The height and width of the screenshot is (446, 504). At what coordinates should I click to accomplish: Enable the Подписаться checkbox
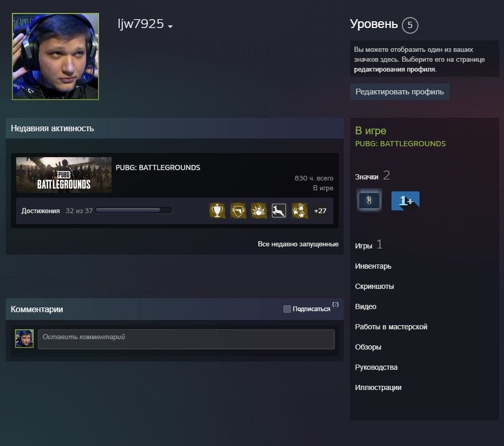tap(287, 309)
